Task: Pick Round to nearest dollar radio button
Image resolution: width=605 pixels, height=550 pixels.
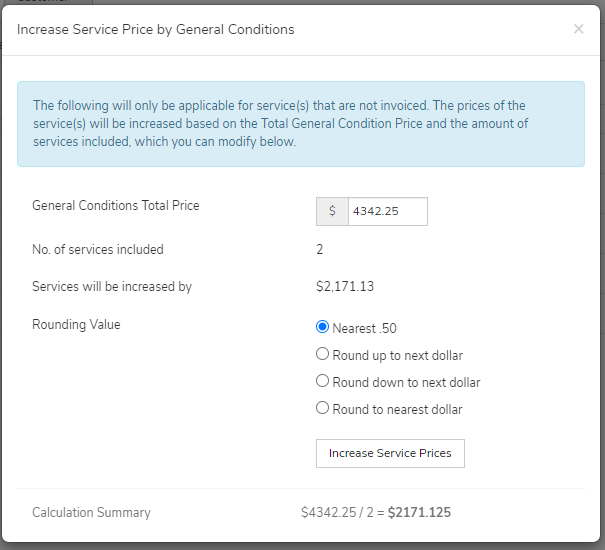Action: click(322, 408)
